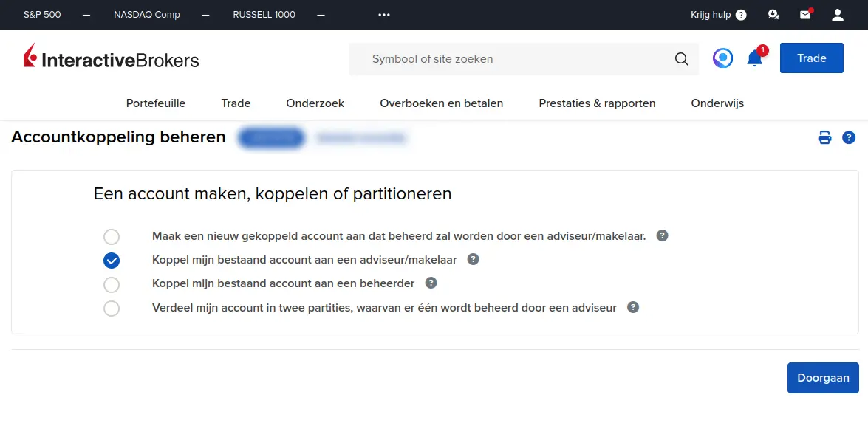The image size is (868, 437).
Task: Open Prestaties & rapporten menu
Action: [597, 103]
